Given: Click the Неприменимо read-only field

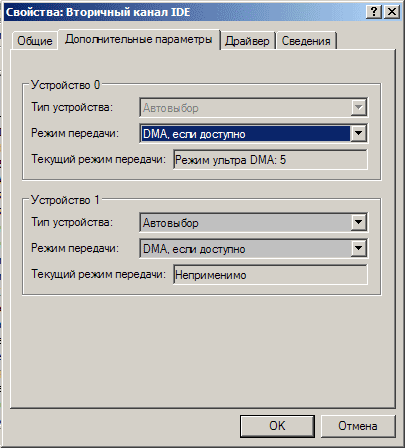Looking at the screenshot, I should [271, 275].
